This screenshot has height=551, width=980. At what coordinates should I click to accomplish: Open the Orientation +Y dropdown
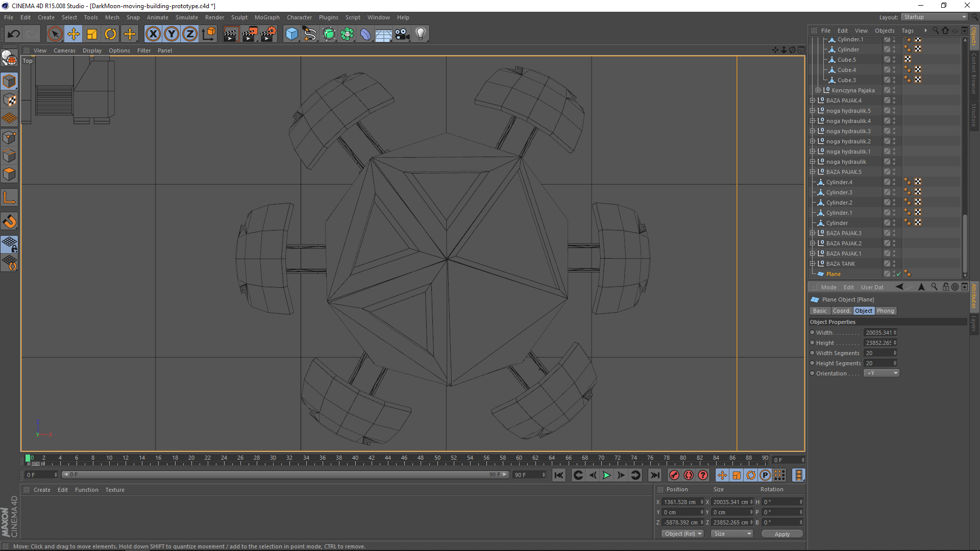click(881, 373)
